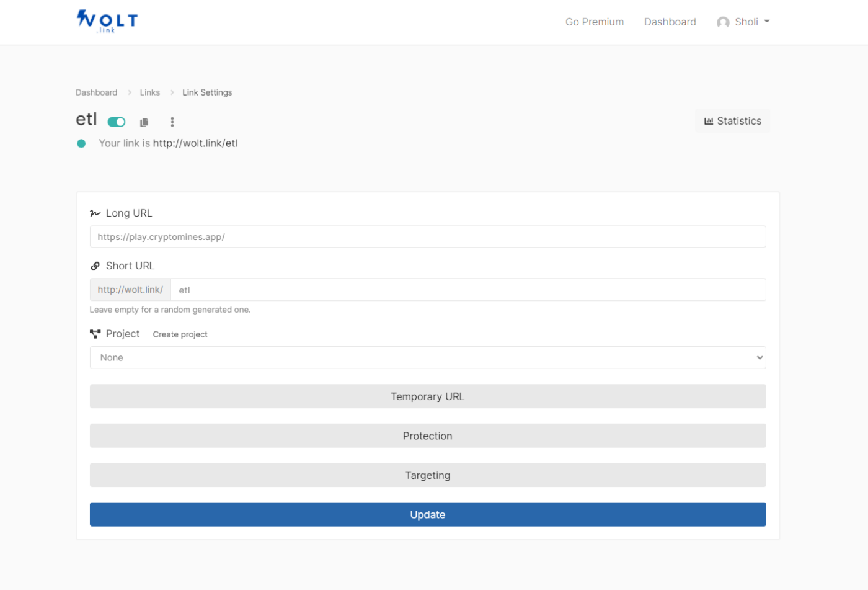The image size is (868, 590).
Task: Focus the Short URL alias field
Action: [468, 290]
